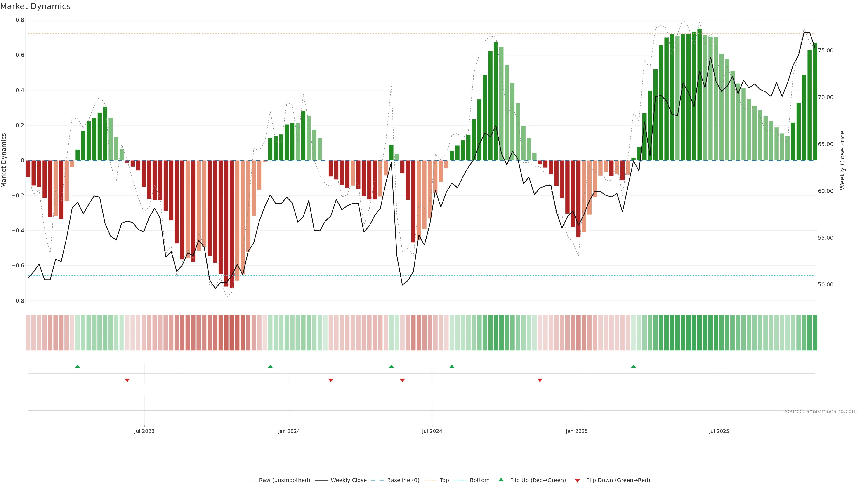Click the latest red Flip Down triangle marker
Screen dimensions: 868x488
pyautogui.click(x=540, y=380)
